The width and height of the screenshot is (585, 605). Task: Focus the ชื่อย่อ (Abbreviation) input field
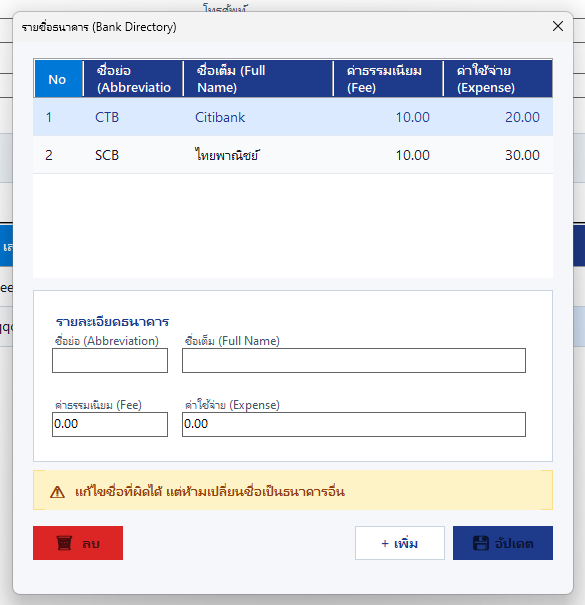[110, 360]
